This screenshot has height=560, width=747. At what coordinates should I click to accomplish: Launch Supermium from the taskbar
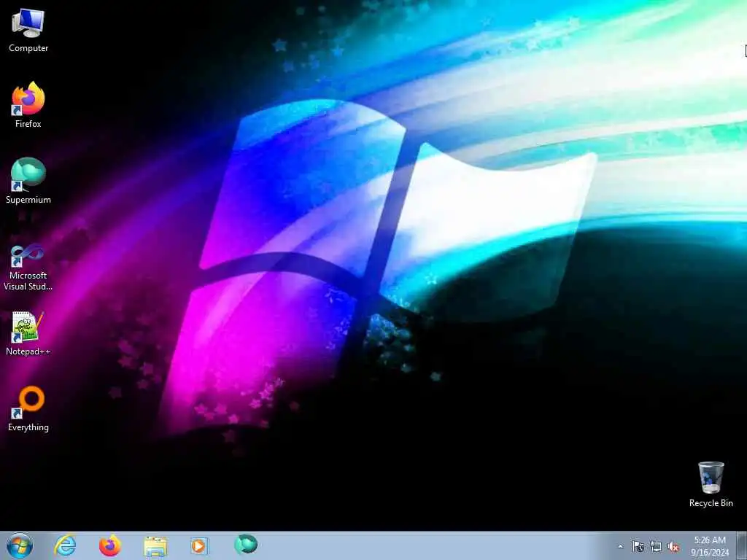246,544
